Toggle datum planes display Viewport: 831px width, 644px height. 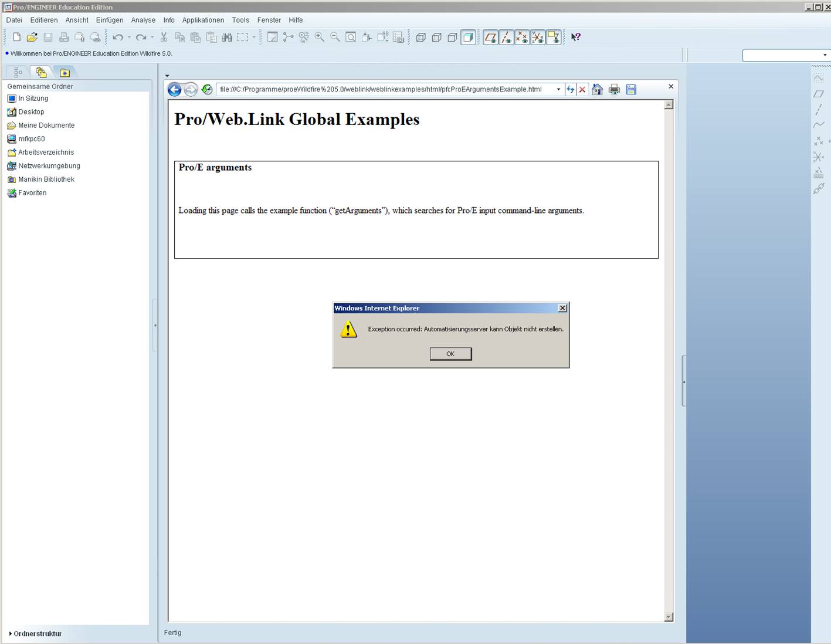pos(490,37)
